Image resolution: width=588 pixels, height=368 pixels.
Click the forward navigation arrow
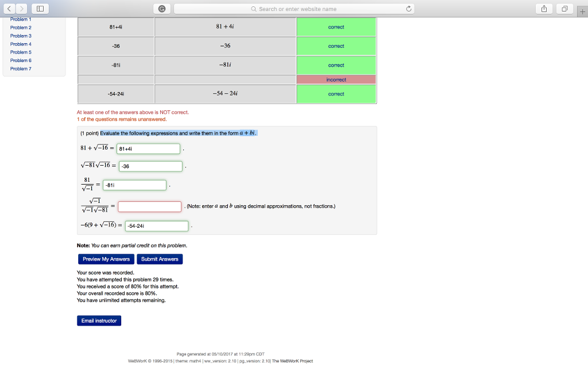point(22,8)
